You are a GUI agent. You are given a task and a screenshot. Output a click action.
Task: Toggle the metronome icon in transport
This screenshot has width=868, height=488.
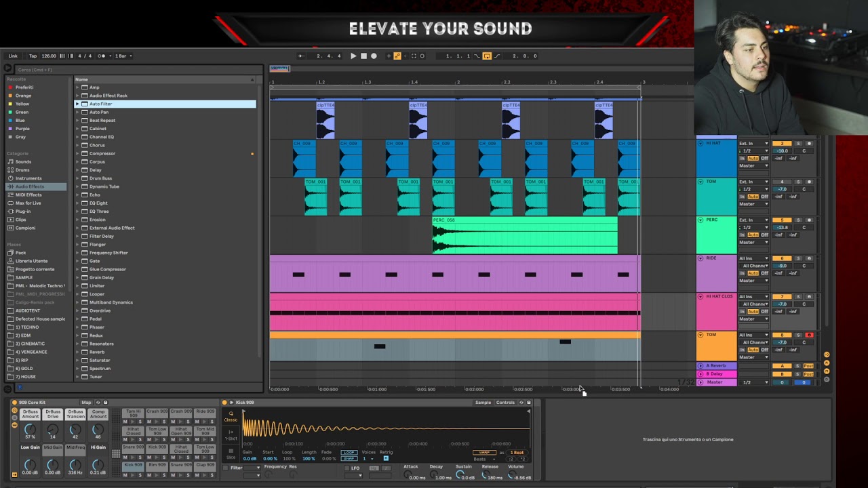coord(102,56)
